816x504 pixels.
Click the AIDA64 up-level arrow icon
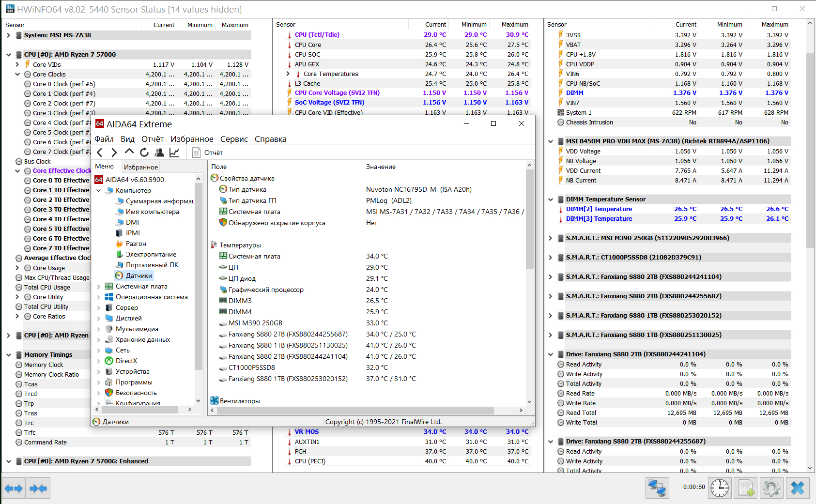point(129,152)
